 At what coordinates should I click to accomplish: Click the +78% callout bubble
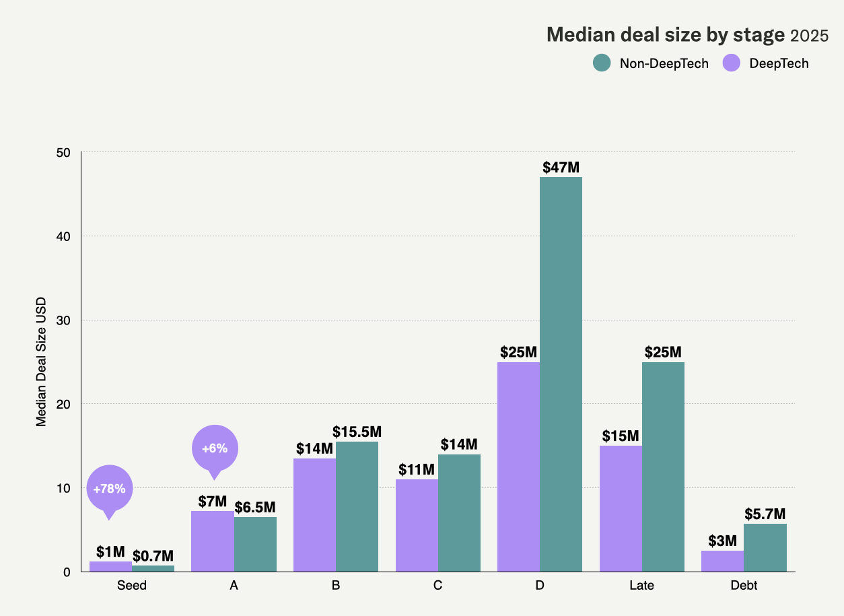[110, 489]
